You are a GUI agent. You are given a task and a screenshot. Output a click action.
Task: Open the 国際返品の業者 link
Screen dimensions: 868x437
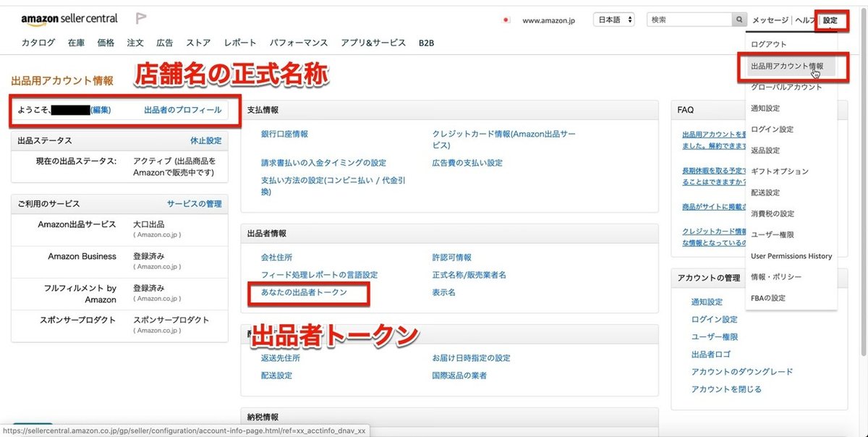click(x=459, y=376)
